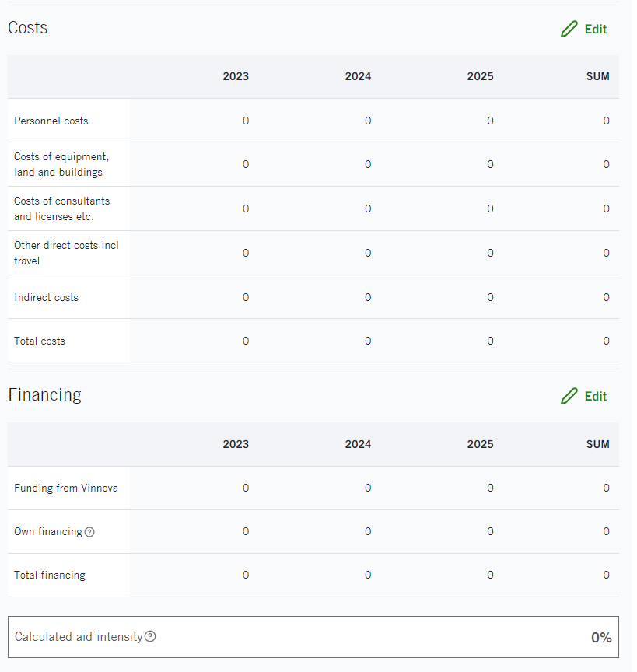
Task: Click the 0% calculated aid intensity value
Action: 601,638
